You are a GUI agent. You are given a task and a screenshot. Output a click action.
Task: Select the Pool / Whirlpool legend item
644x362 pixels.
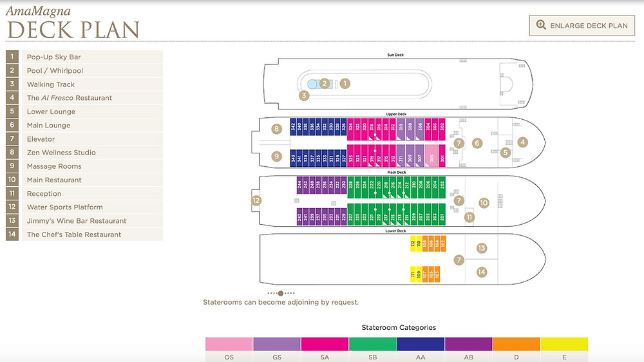(84, 70)
